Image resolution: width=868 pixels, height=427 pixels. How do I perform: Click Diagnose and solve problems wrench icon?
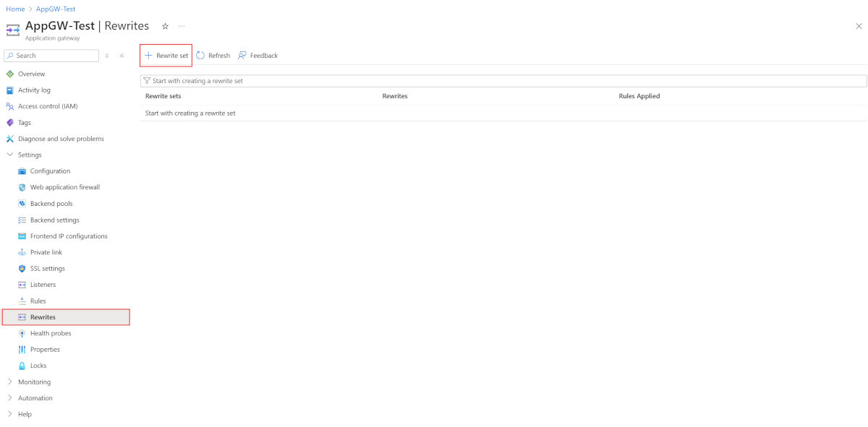[x=10, y=139]
